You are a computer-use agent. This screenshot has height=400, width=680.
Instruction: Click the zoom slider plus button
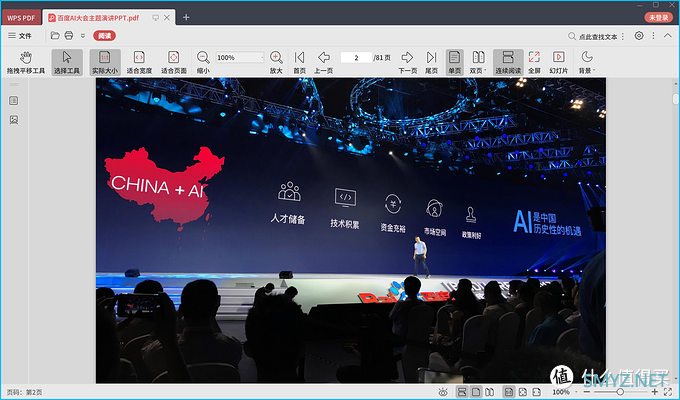coord(655,392)
